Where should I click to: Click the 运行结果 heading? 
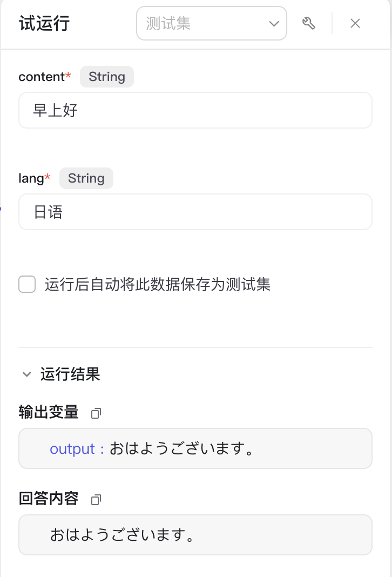coord(70,374)
